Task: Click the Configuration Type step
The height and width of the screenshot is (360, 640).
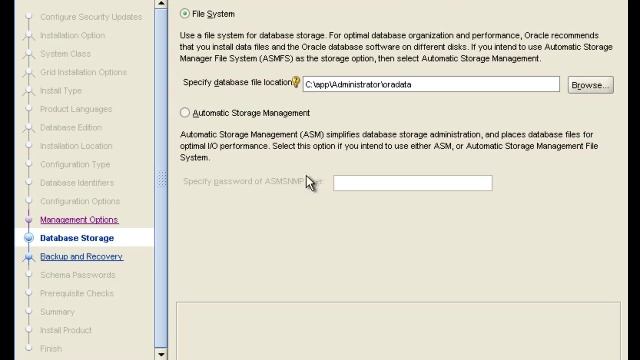Action: [75, 164]
